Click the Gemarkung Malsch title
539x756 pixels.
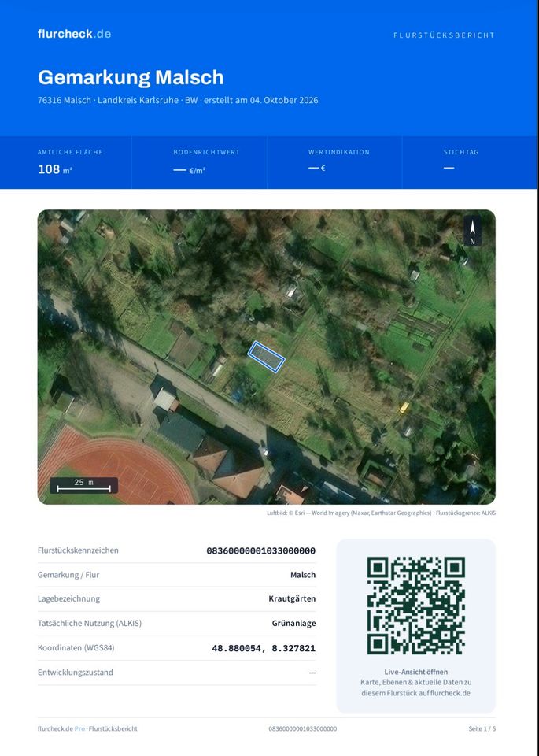[x=131, y=78]
